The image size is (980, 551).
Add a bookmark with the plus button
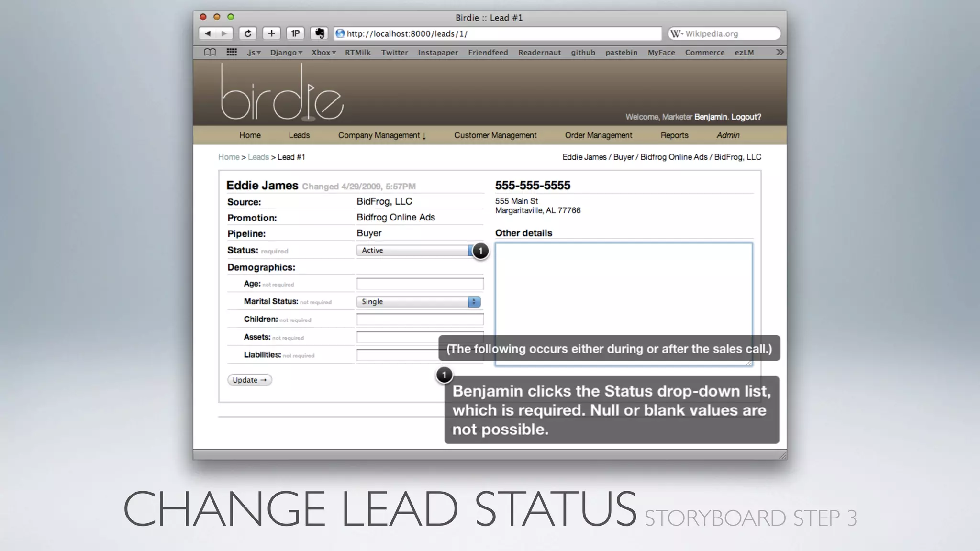coord(271,33)
